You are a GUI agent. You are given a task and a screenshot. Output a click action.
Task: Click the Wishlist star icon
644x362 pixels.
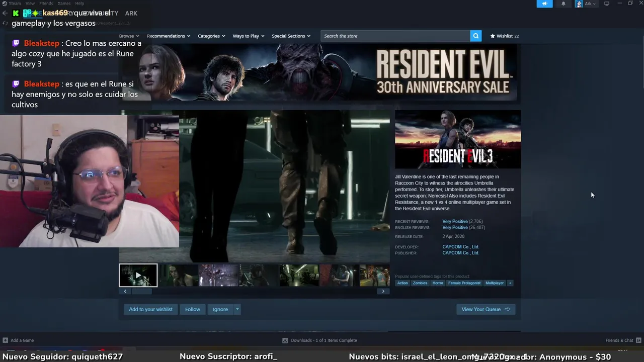pyautogui.click(x=493, y=36)
